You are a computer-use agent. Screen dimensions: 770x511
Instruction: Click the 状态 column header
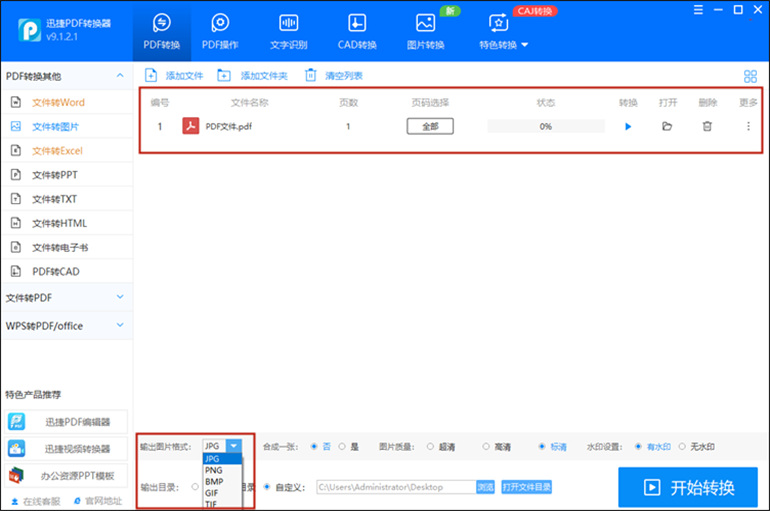(546, 103)
